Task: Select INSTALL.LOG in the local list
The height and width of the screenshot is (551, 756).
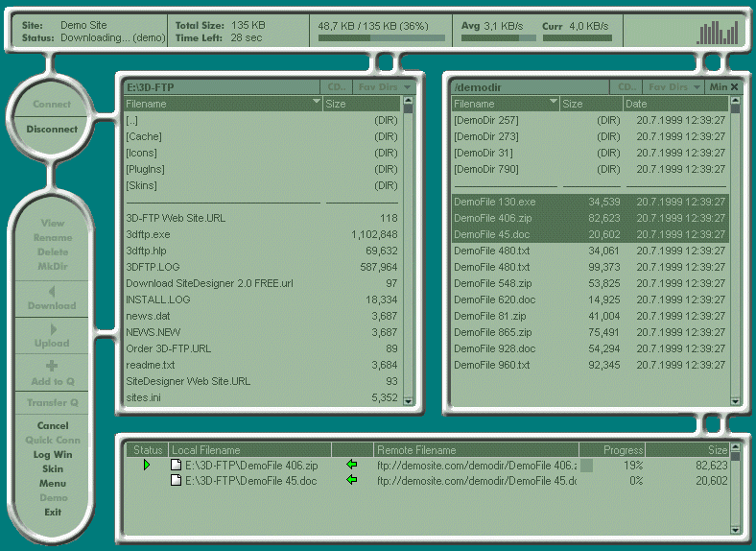Action: click(x=261, y=299)
